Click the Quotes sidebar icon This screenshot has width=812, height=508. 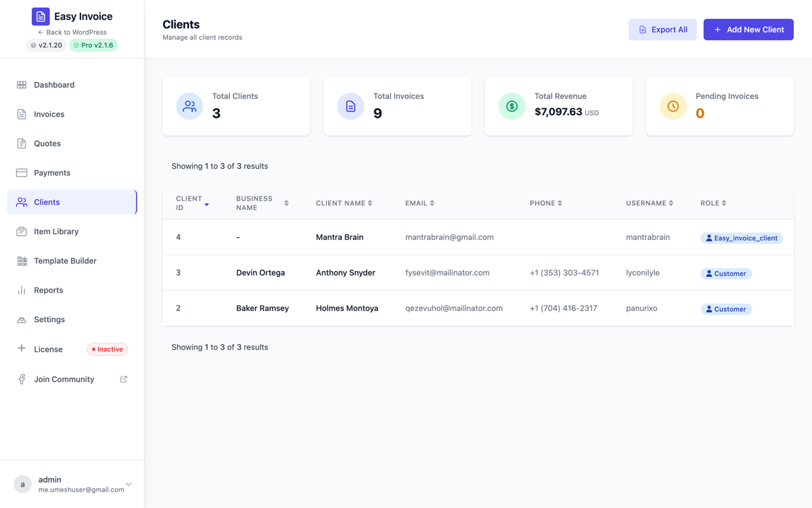point(22,144)
